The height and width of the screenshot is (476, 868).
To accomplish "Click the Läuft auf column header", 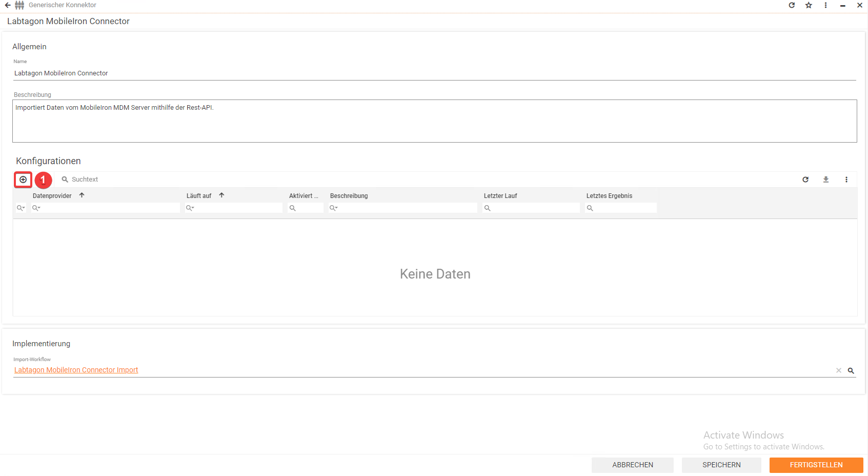I will [199, 196].
